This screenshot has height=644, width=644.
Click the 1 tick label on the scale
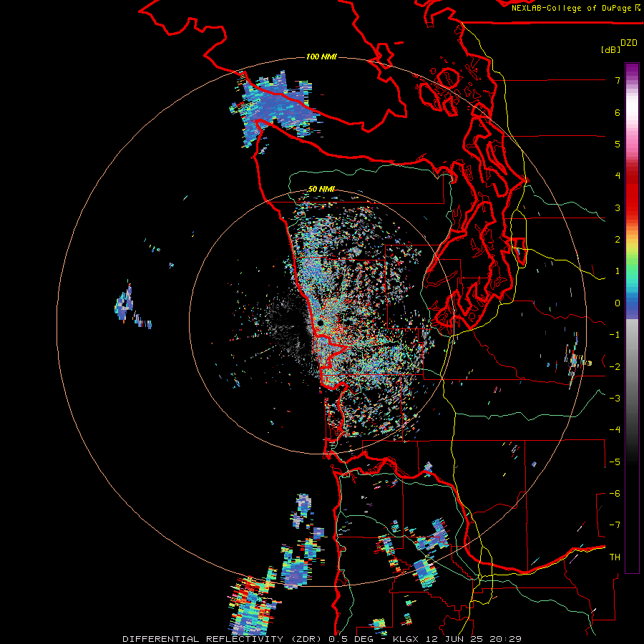[x=618, y=271]
